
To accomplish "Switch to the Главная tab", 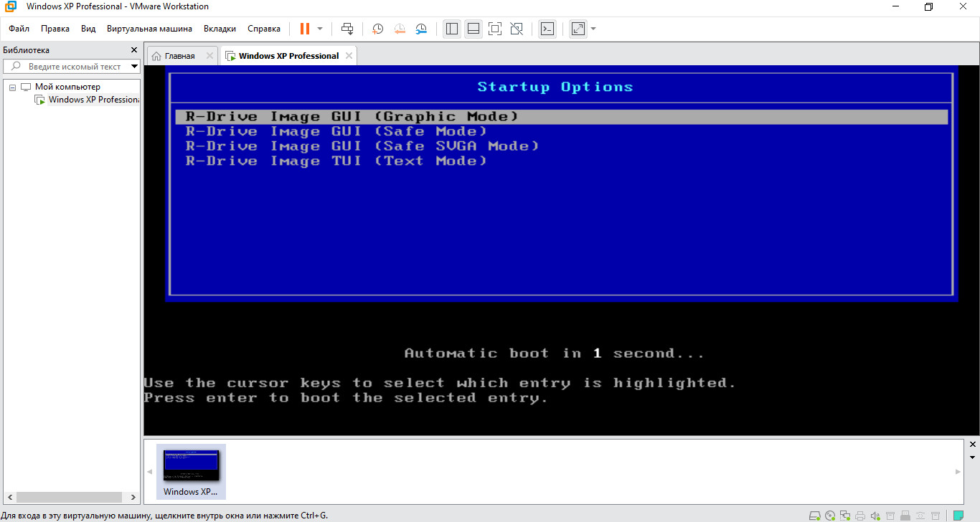I will (x=179, y=56).
